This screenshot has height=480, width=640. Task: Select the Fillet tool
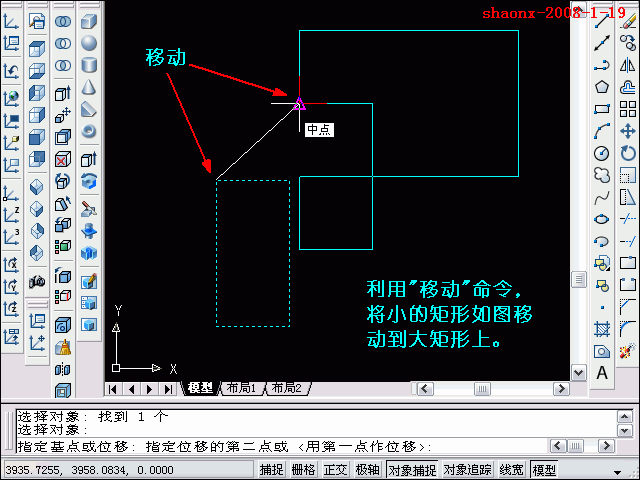628,329
